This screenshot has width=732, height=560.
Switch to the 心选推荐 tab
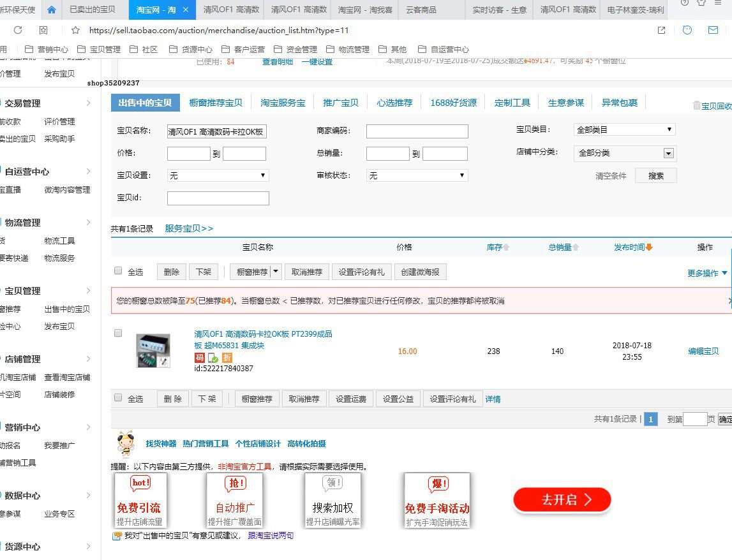tap(394, 103)
